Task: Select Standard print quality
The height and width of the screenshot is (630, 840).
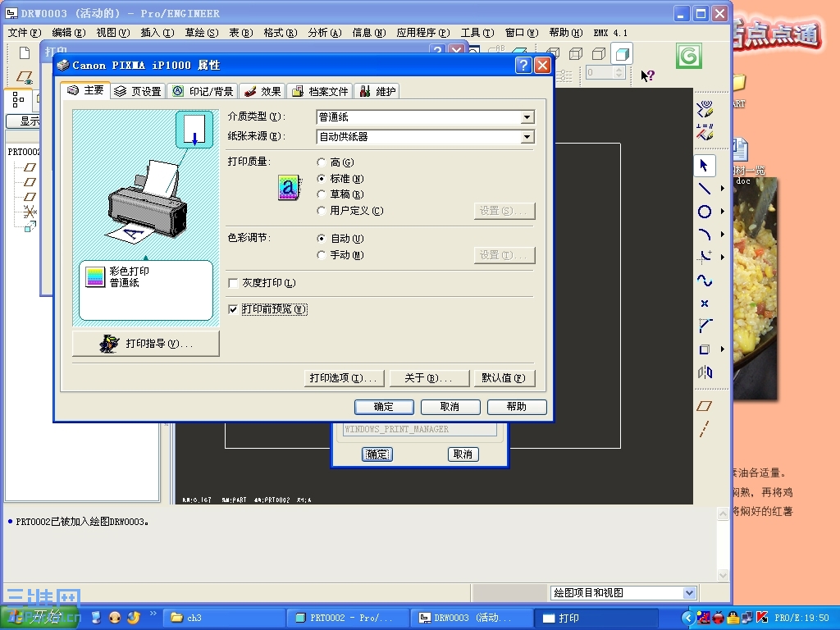Action: click(321, 178)
